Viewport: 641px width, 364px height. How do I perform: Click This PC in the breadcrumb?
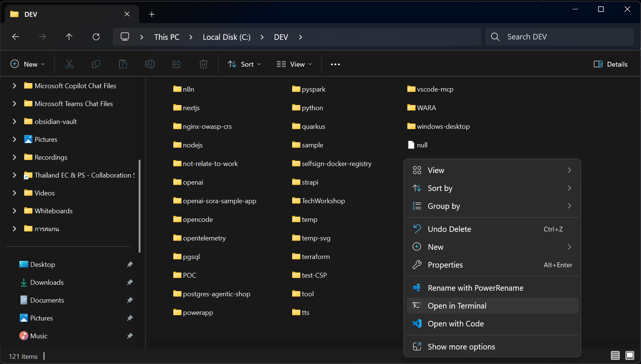[167, 37]
